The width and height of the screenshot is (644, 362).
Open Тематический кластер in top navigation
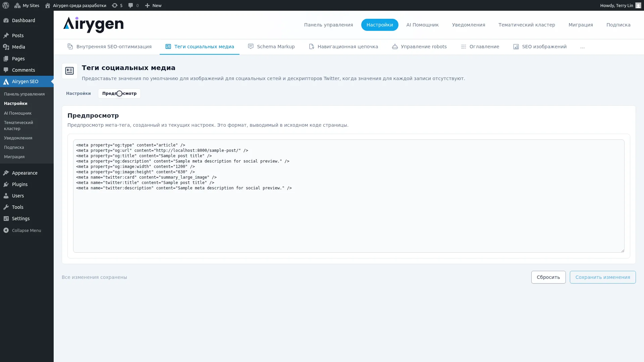coord(527,25)
